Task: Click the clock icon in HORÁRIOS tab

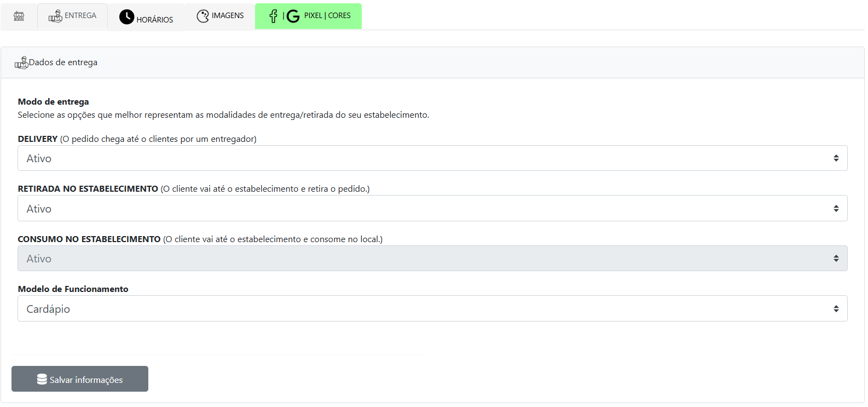Action: point(126,17)
